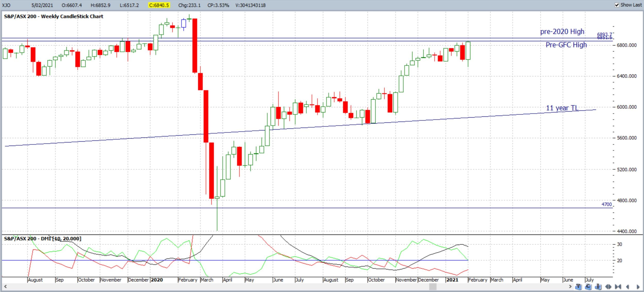Screen dimensions: 644x292
Task: Click the 5600.000 price axis label
Action: click(x=626, y=138)
